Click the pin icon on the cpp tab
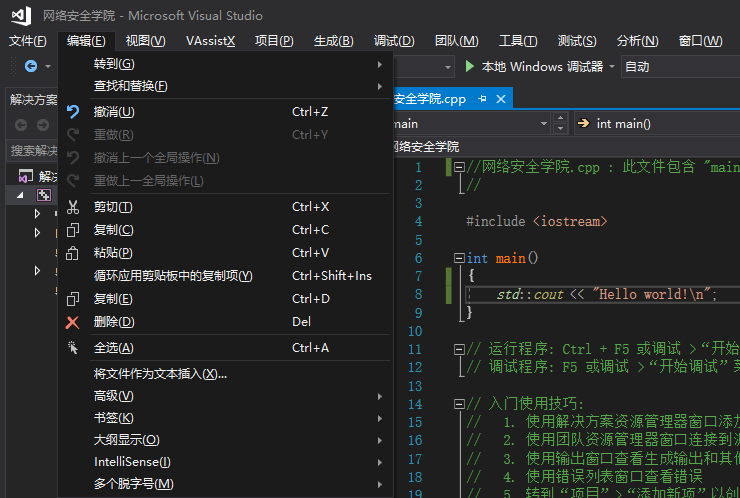This screenshot has height=498, width=740. (x=482, y=99)
